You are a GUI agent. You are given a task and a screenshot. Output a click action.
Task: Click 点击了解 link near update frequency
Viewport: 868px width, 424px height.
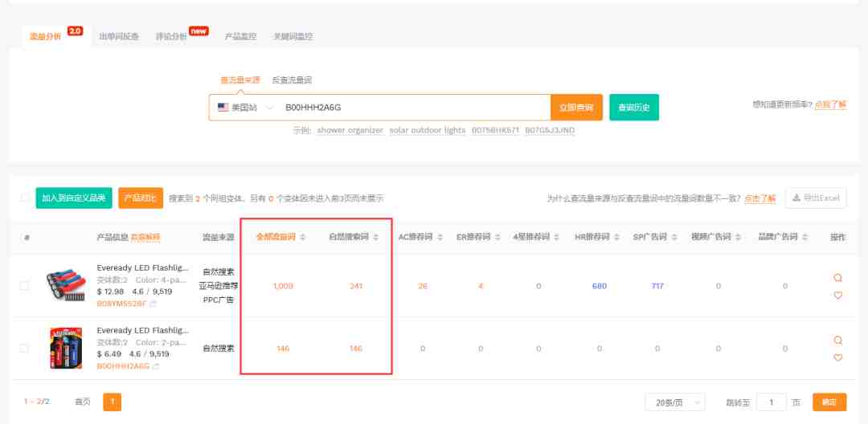coord(830,104)
